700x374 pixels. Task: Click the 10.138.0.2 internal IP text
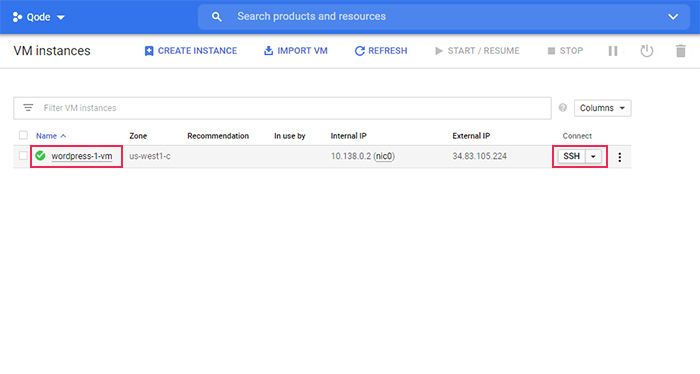(x=351, y=156)
